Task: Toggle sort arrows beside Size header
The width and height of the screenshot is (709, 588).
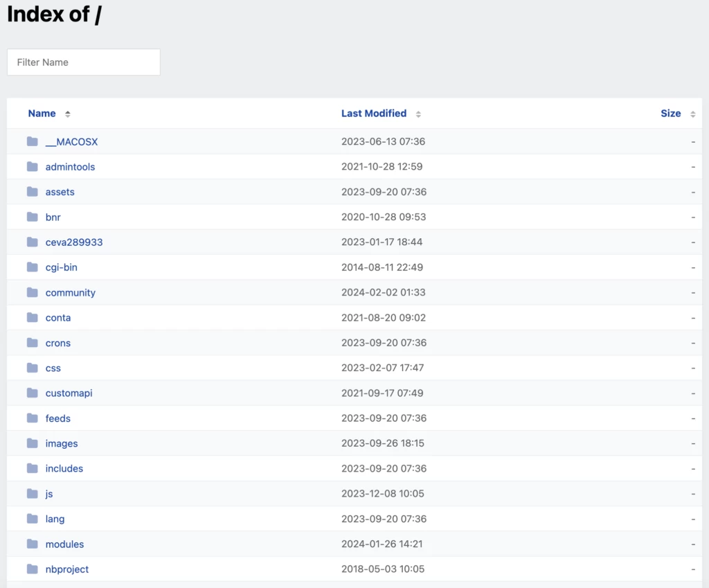Action: coord(692,114)
